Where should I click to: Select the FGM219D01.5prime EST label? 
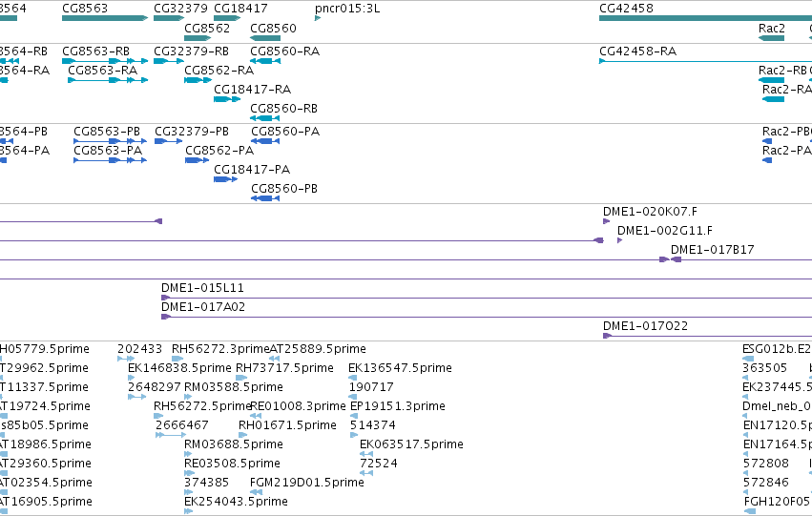point(307,484)
